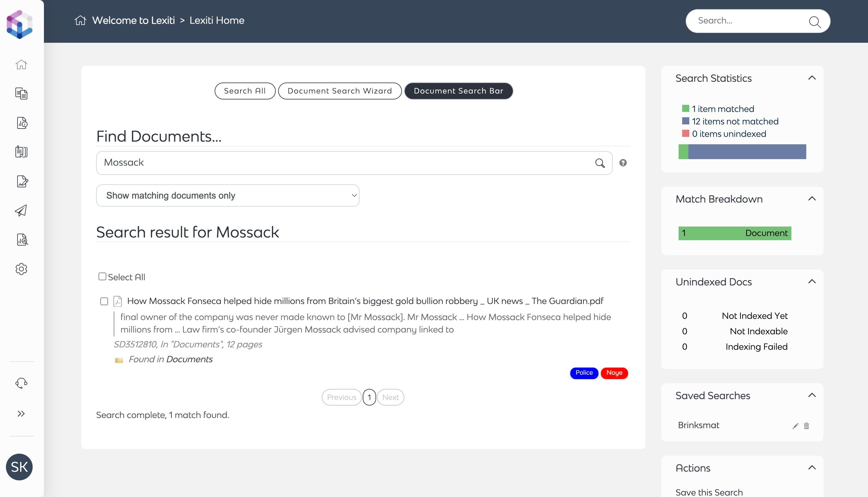This screenshot has width=868, height=497.
Task: Click the Police tag label
Action: point(584,373)
